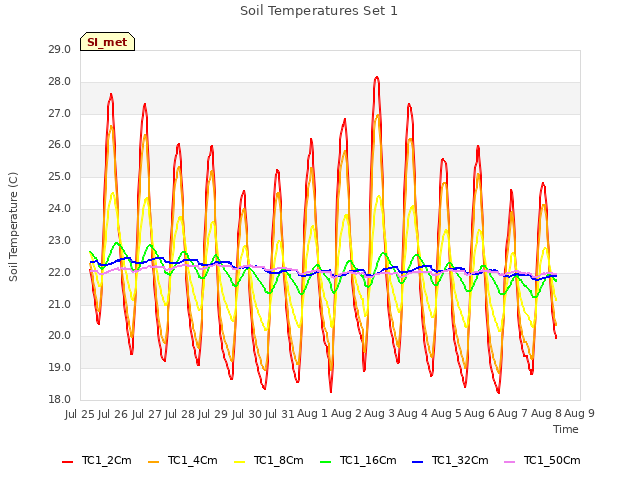
Task: Click the yellow TC1_8Cm legend swatch
Action: pos(240,462)
